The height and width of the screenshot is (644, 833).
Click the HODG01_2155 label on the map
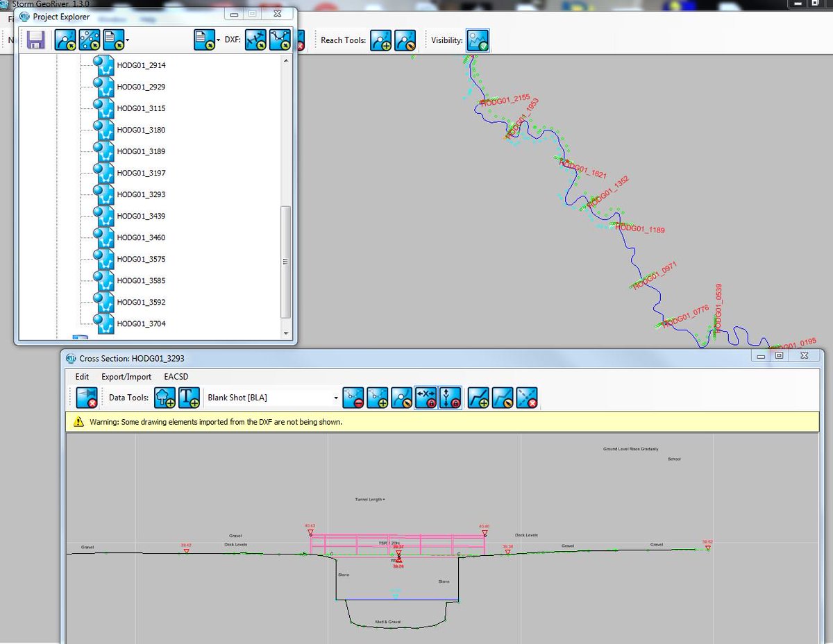pos(505,101)
